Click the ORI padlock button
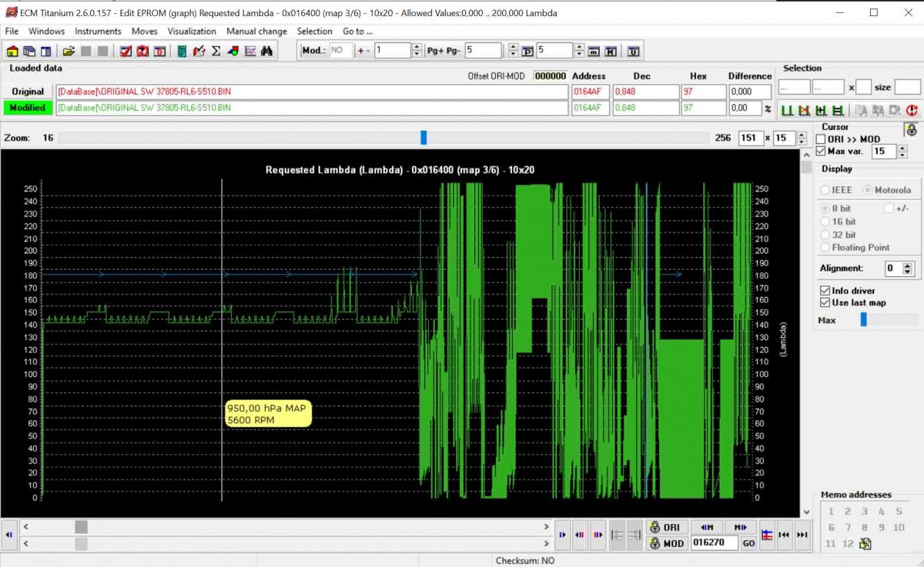Viewport: 924px width, 567px height. pyautogui.click(x=665, y=527)
